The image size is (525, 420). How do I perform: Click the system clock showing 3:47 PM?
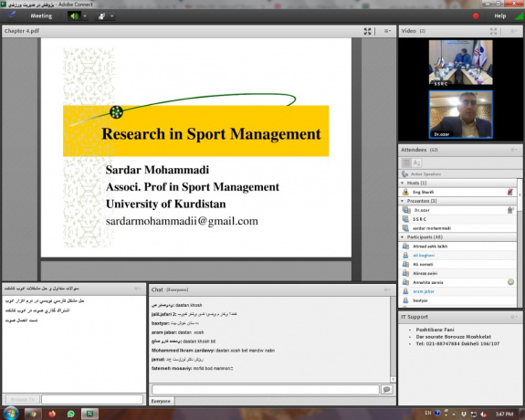pos(504,415)
